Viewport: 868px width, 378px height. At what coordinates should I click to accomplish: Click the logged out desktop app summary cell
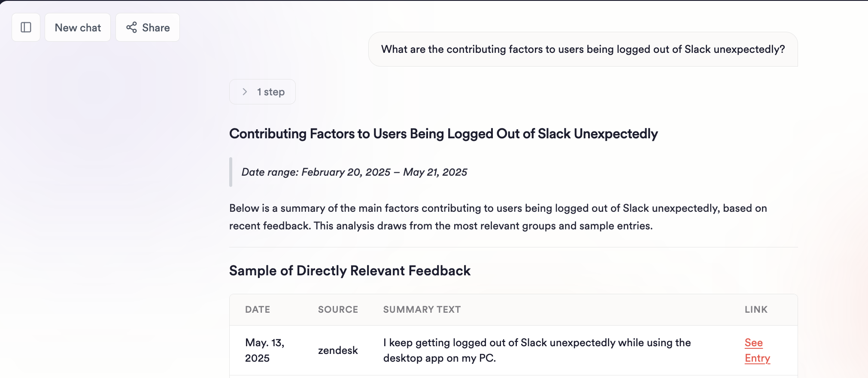(x=537, y=351)
